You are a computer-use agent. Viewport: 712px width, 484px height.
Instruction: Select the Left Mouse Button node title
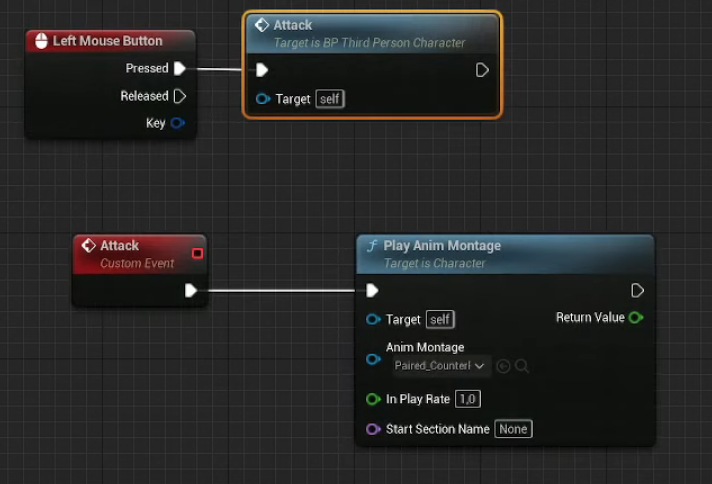tap(108, 41)
